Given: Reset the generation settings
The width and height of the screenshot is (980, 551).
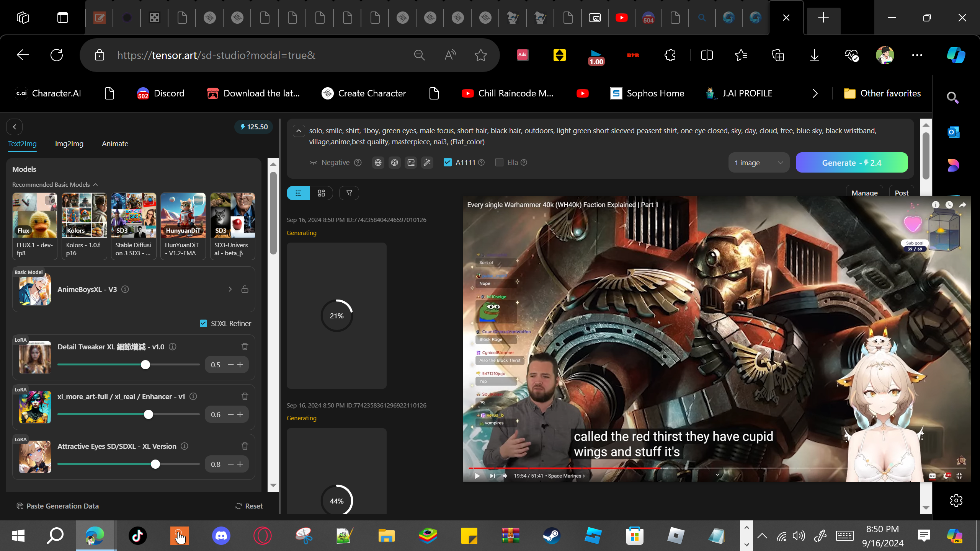Looking at the screenshot, I should tap(249, 506).
